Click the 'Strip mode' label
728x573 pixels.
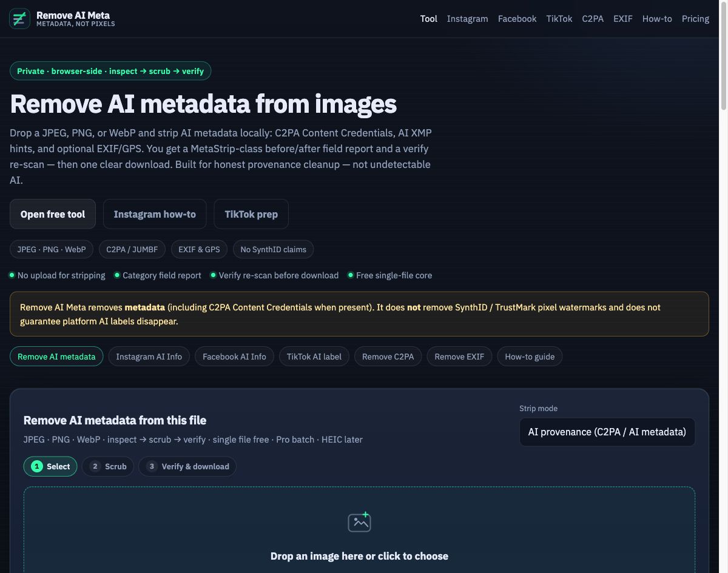[x=538, y=408]
